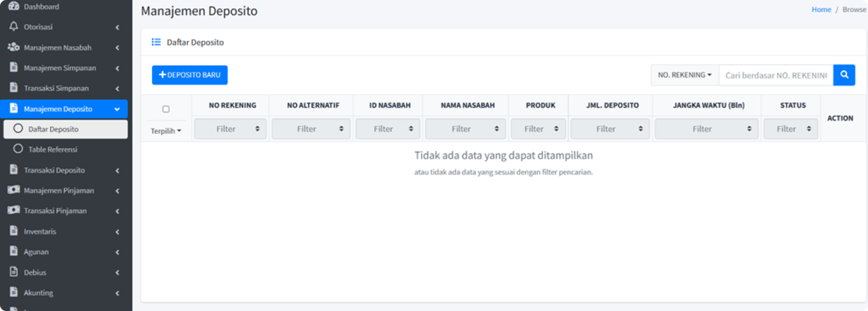Click the Akunting document icon
The width and height of the screenshot is (868, 311).
coord(14,293)
